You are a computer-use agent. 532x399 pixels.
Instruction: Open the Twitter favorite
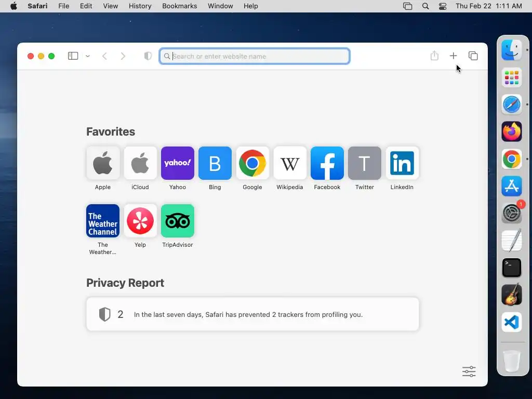click(364, 163)
